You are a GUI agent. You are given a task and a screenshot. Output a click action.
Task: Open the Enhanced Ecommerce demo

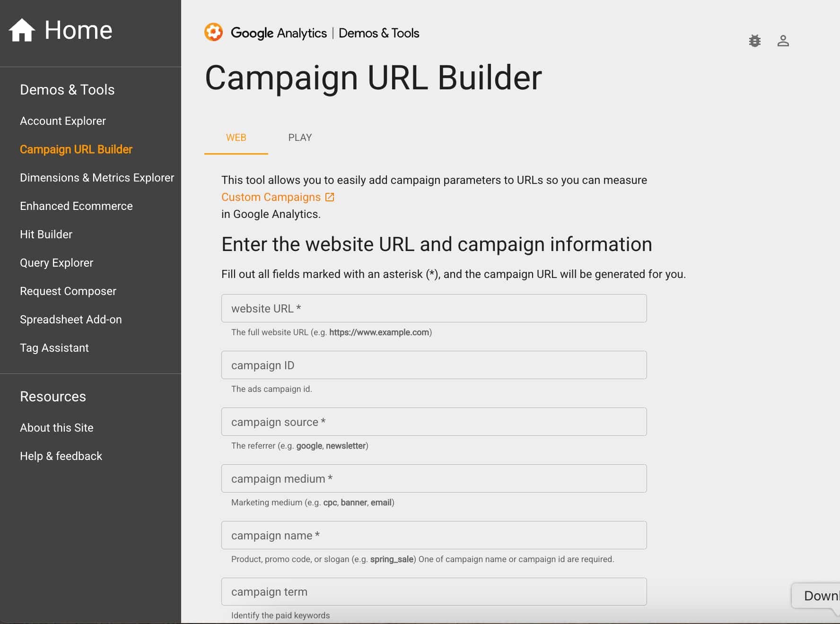[76, 206]
